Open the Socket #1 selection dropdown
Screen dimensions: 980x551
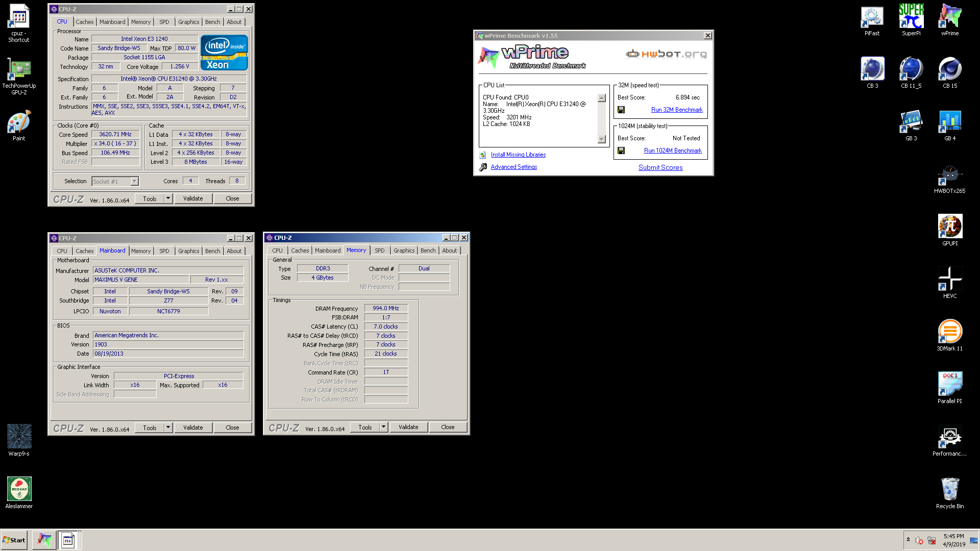coord(134,182)
